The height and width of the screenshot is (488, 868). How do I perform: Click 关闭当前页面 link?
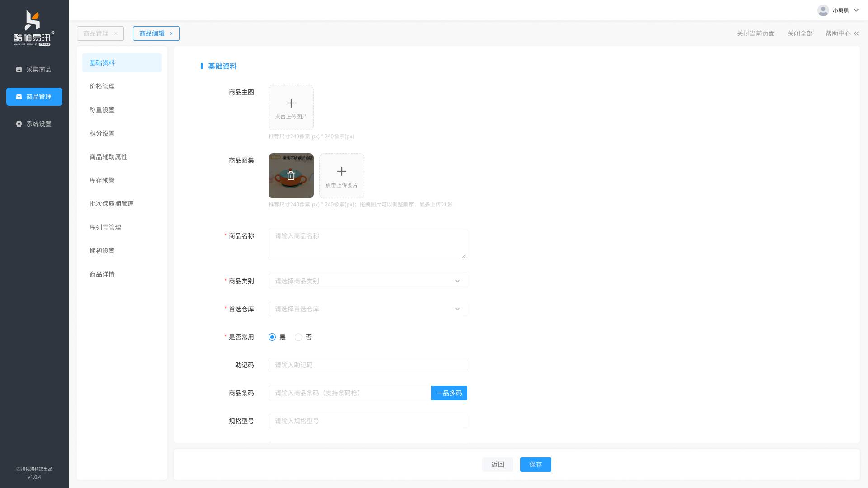pos(755,33)
